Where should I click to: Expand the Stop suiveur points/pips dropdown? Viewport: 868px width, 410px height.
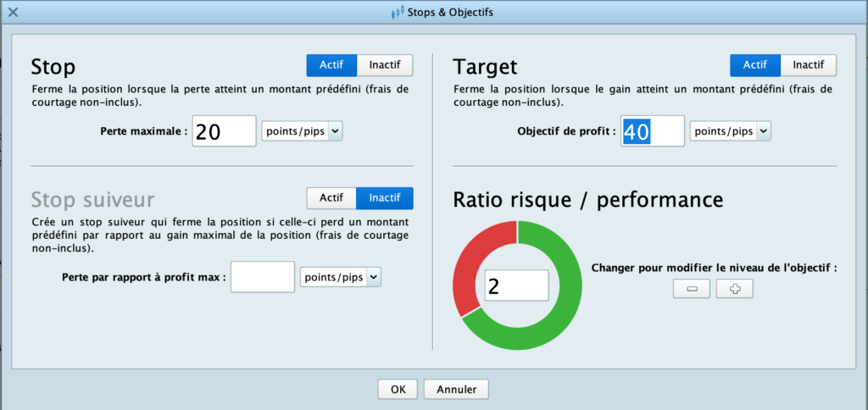coord(341,277)
